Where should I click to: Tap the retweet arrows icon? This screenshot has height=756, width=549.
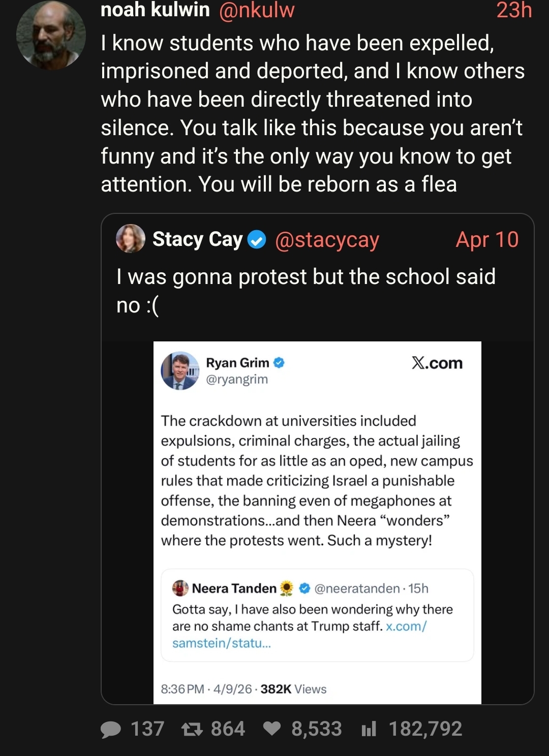click(192, 730)
